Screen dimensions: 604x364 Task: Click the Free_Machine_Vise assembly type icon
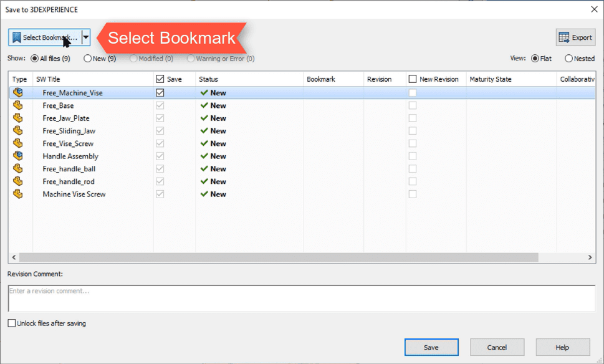pyautogui.click(x=17, y=92)
